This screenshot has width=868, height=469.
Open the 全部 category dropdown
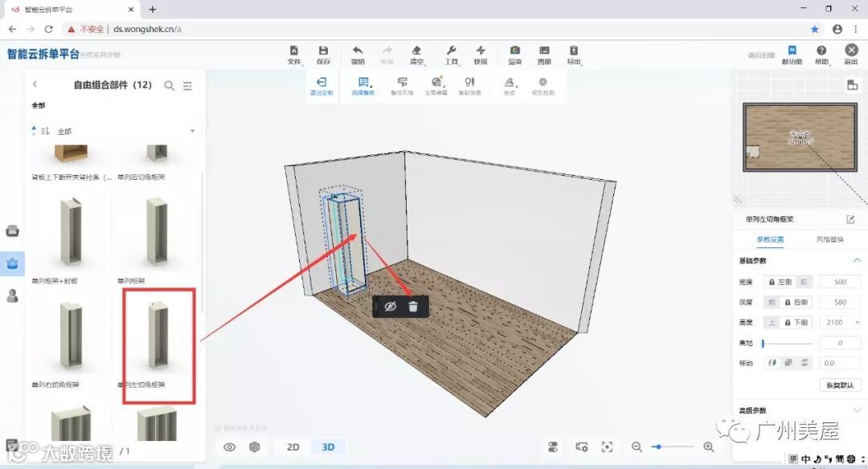tap(126, 131)
